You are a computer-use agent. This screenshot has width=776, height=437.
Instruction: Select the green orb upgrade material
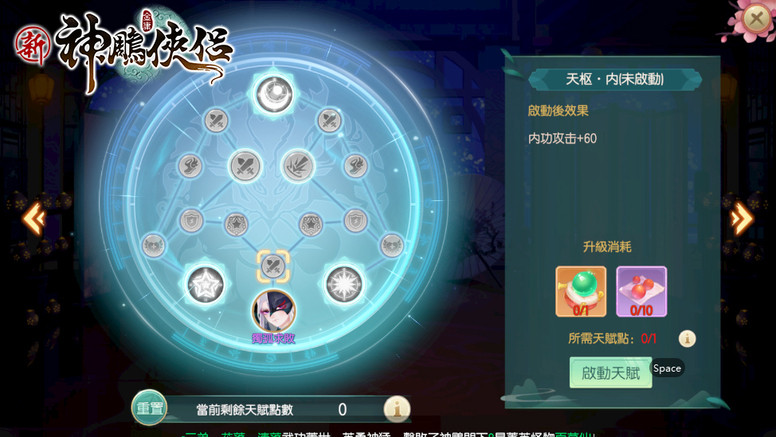tap(581, 291)
